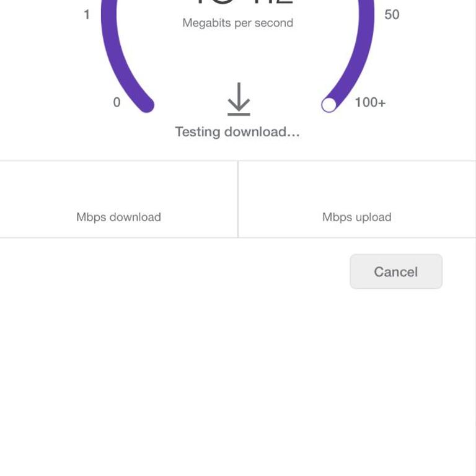Select the "50" gauge scale label
This screenshot has width=476, height=476.
pyautogui.click(x=392, y=14)
